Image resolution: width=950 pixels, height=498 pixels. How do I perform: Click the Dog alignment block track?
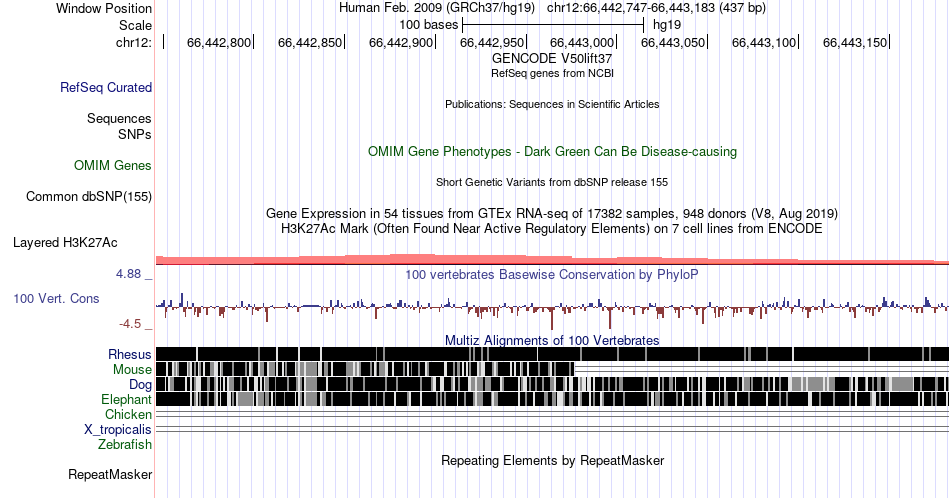coord(552,384)
